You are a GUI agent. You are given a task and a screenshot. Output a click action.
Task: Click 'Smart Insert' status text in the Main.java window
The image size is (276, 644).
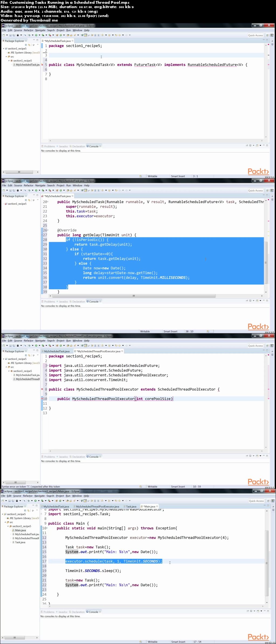tap(178, 642)
